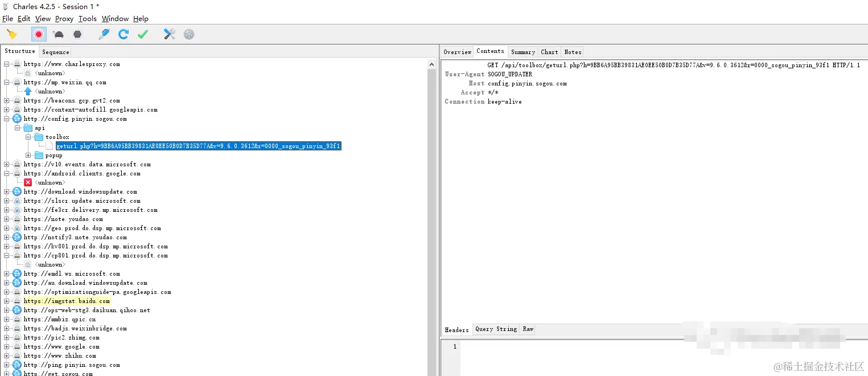
Task: Select the https://pic2.zhimg.com host
Action: [61, 338]
